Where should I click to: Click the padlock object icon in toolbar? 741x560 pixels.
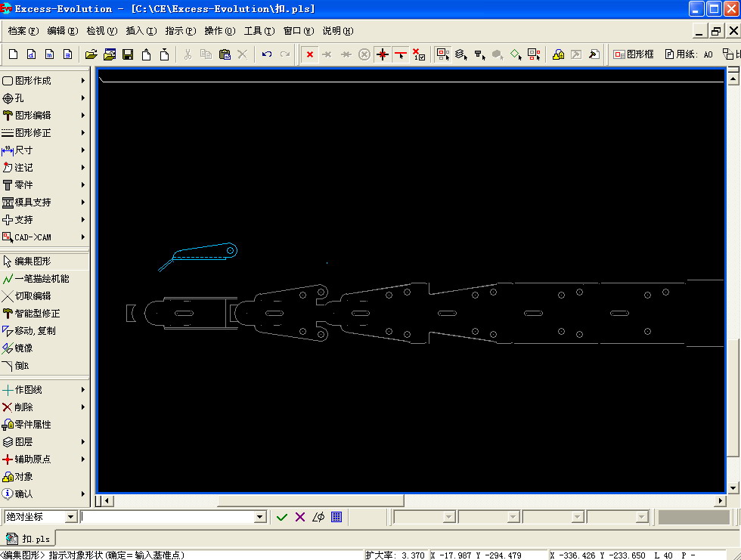click(x=558, y=54)
